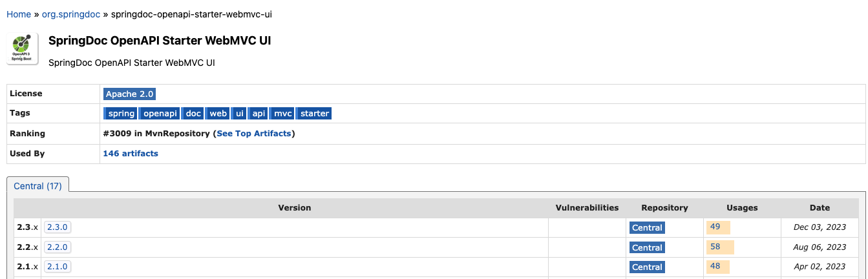Open org.springdoc breadcrumb link
Viewport: 868px width, 279px height.
(71, 14)
